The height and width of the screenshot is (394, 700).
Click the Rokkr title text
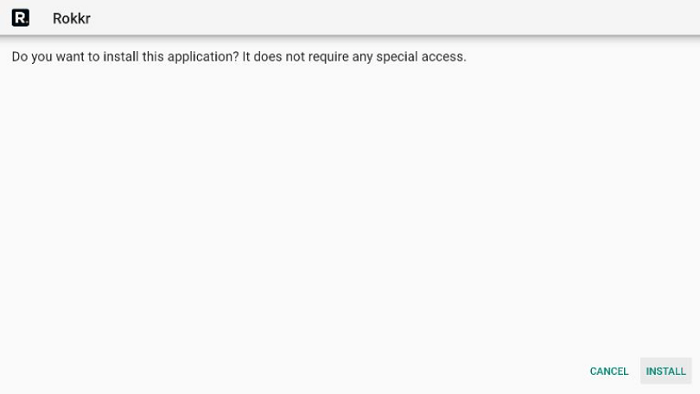[71, 18]
